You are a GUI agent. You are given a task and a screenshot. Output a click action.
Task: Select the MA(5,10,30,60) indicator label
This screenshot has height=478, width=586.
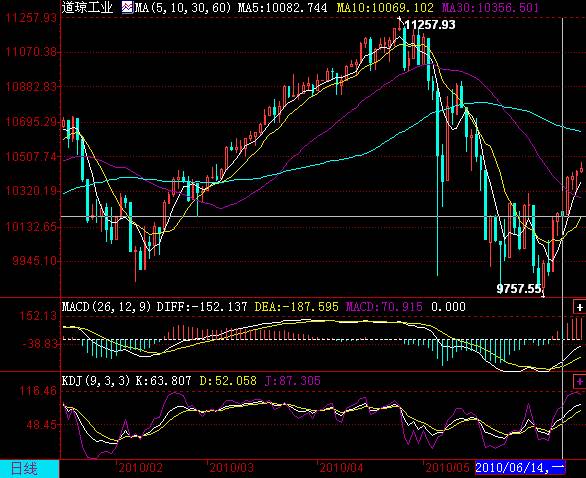coord(183,7)
